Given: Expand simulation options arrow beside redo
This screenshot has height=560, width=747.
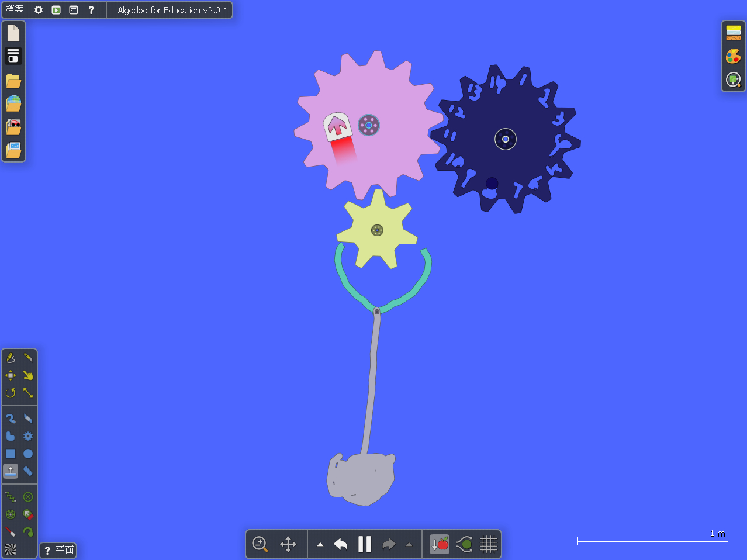Looking at the screenshot, I should click(x=409, y=544).
